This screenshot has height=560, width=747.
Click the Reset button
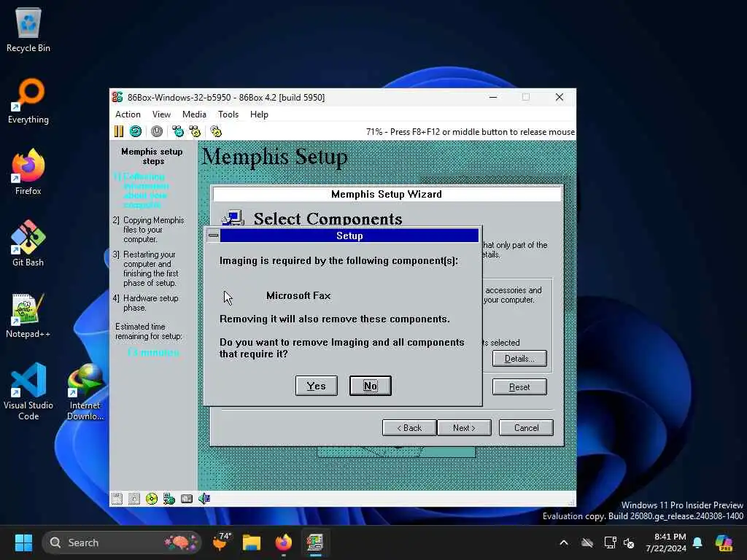click(x=519, y=387)
